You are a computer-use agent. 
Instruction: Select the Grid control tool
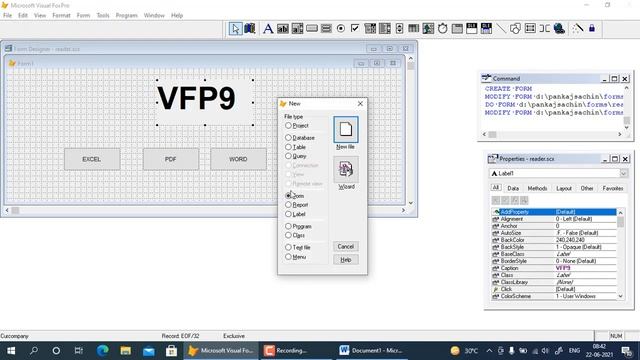click(x=413, y=29)
